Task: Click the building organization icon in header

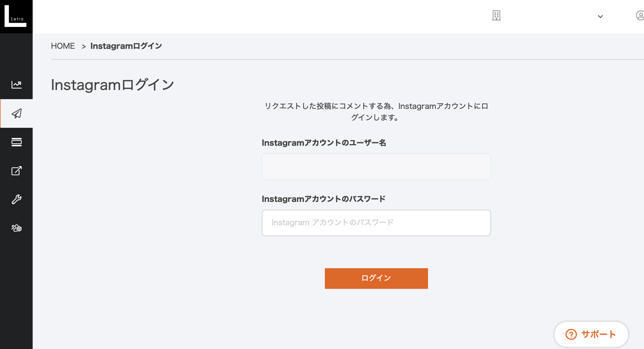Action: pos(496,16)
